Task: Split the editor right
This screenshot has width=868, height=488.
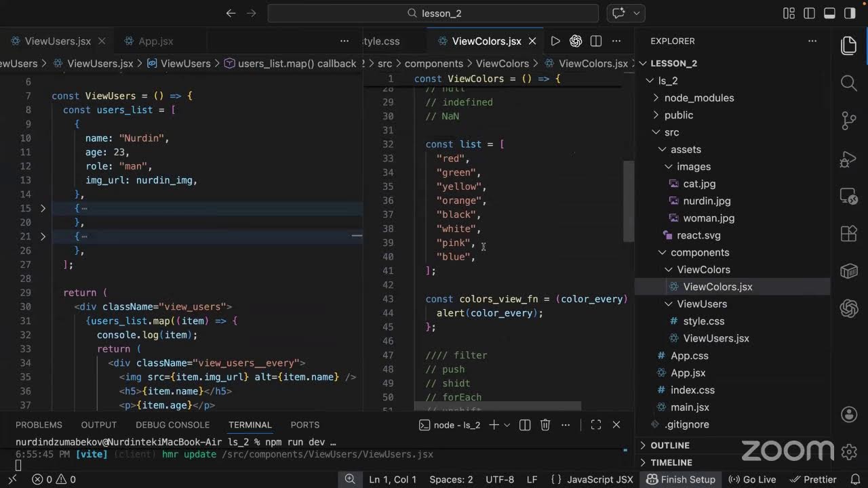Action: click(596, 41)
